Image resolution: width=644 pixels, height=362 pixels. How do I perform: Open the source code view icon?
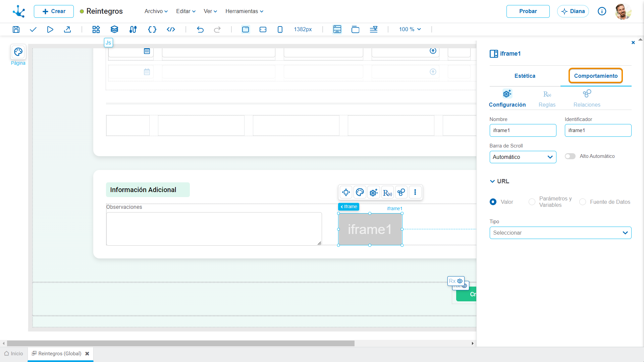point(171,29)
